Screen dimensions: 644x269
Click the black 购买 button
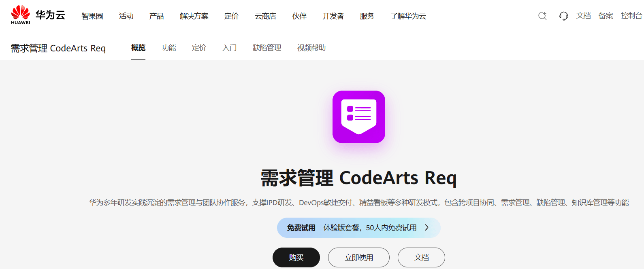(x=296, y=257)
